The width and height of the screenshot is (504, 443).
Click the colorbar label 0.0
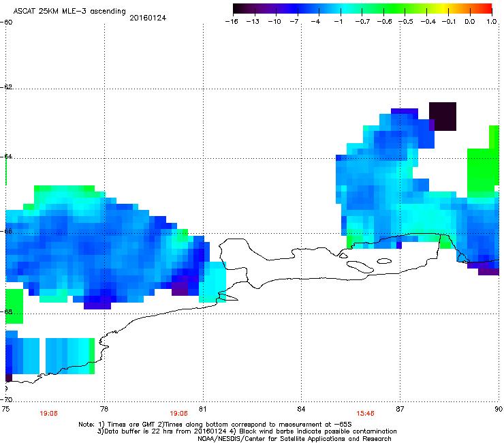(470, 22)
